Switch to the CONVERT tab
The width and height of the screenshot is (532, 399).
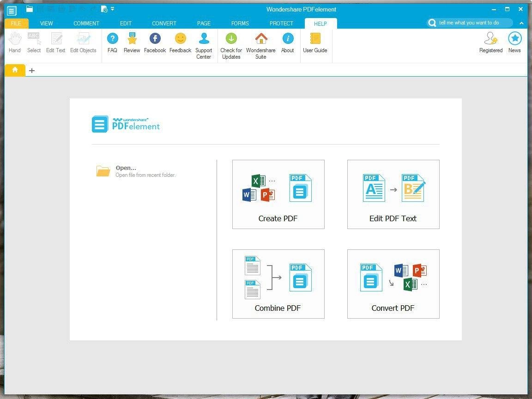click(x=164, y=24)
